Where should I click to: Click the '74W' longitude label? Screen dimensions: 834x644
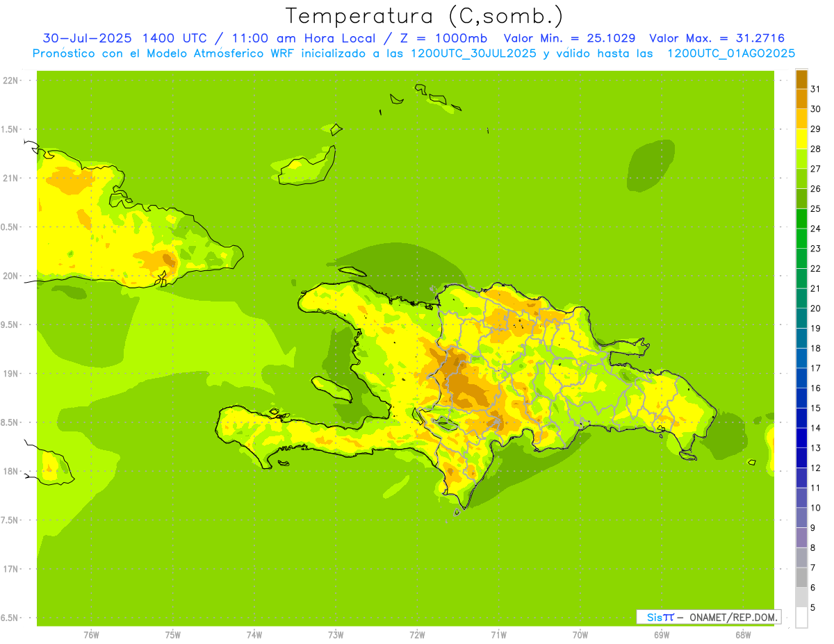tap(254, 635)
